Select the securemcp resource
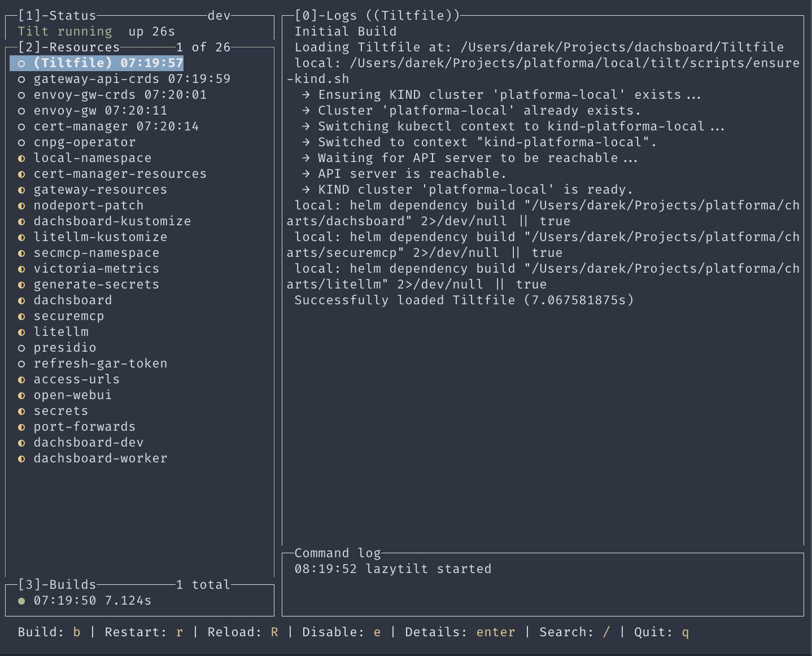This screenshot has width=812, height=656. click(61, 316)
